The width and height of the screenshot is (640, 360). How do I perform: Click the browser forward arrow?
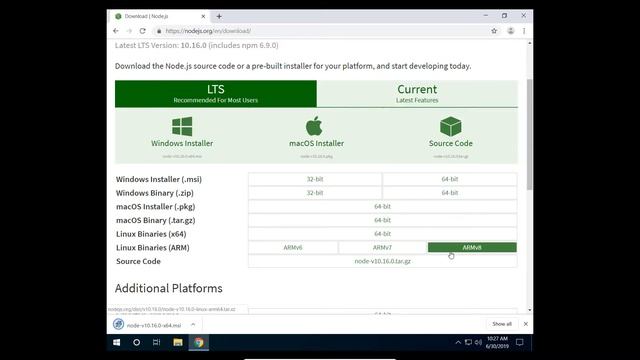point(129,31)
